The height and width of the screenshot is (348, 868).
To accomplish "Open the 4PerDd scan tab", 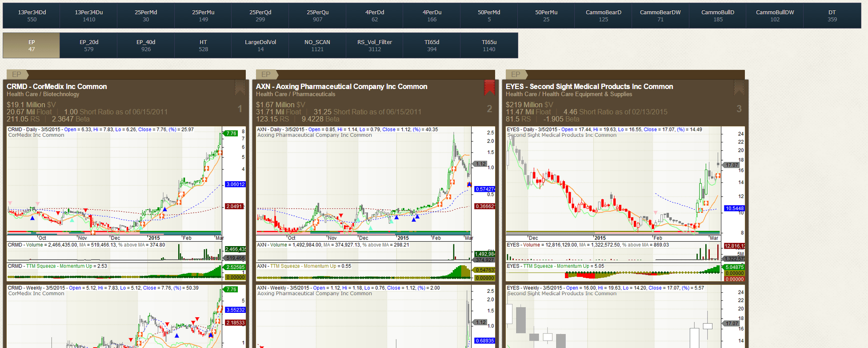I will point(375,16).
